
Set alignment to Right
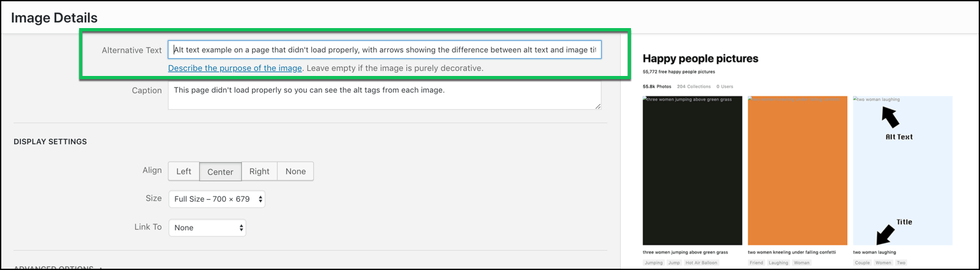pyautogui.click(x=260, y=171)
